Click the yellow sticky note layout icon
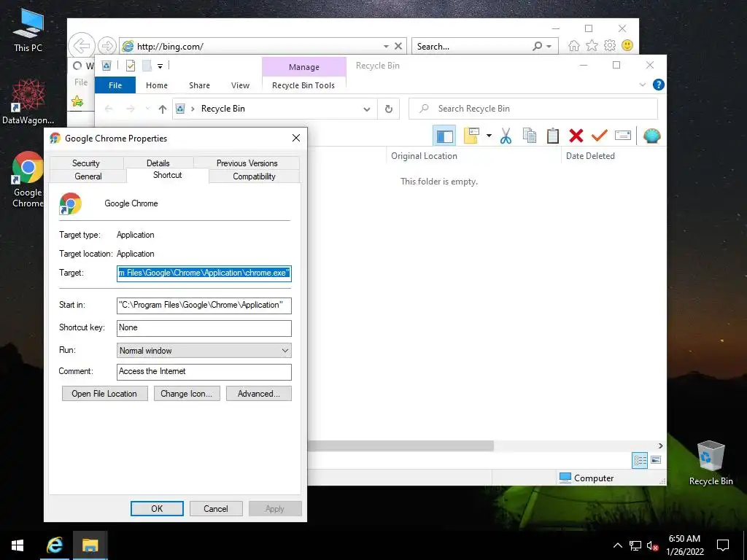Viewport: 747px width, 560px height. pyautogui.click(x=471, y=136)
